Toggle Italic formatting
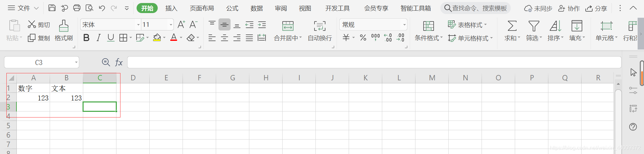 coord(98,38)
